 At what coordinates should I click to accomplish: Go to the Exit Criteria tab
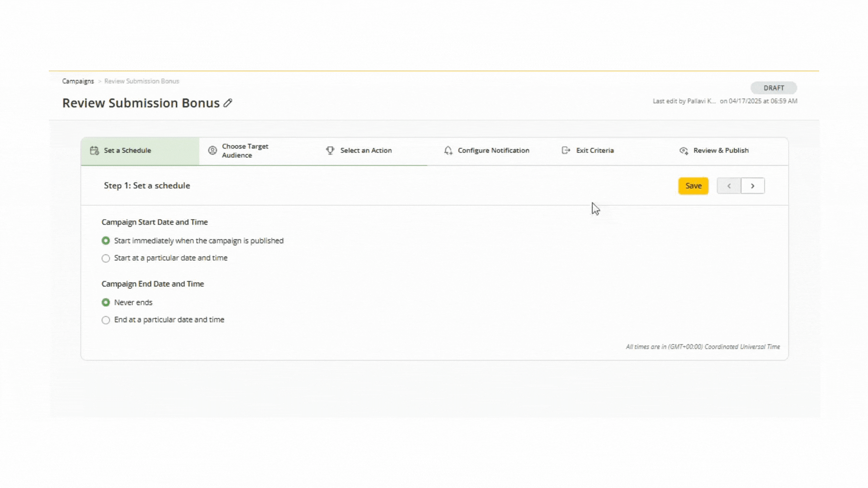(594, 150)
